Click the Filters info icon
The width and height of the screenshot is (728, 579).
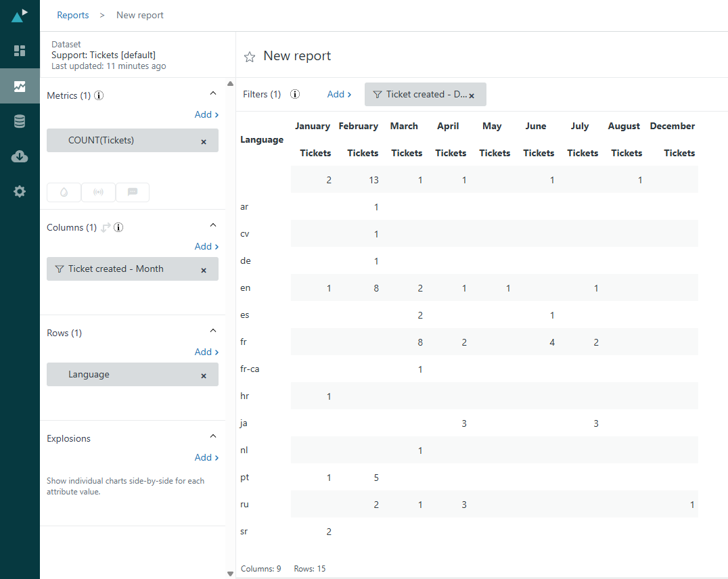pyautogui.click(x=295, y=95)
